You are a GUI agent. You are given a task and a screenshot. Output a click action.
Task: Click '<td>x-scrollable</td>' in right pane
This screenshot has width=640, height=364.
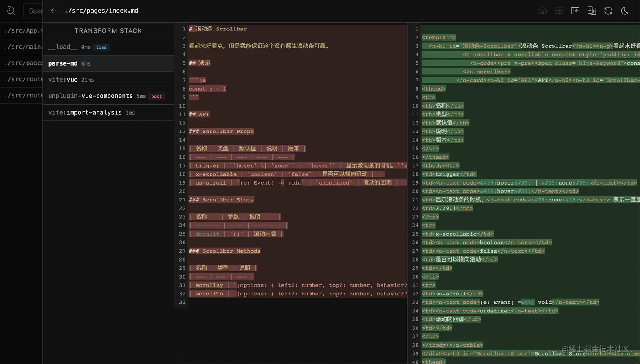458,234
